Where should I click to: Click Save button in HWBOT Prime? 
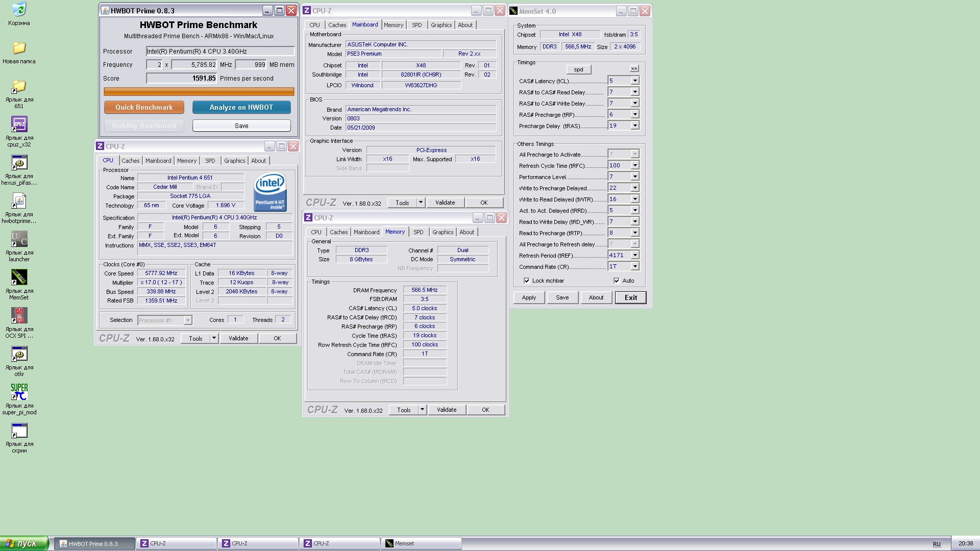pyautogui.click(x=241, y=126)
